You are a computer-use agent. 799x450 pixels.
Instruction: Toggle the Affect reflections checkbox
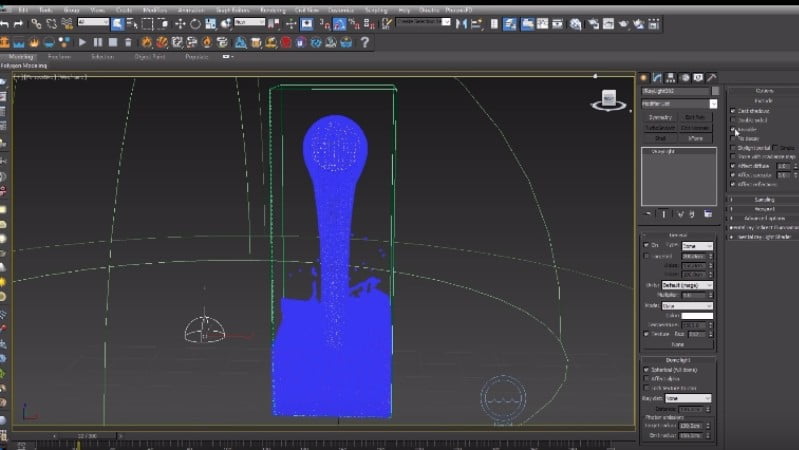pos(733,184)
